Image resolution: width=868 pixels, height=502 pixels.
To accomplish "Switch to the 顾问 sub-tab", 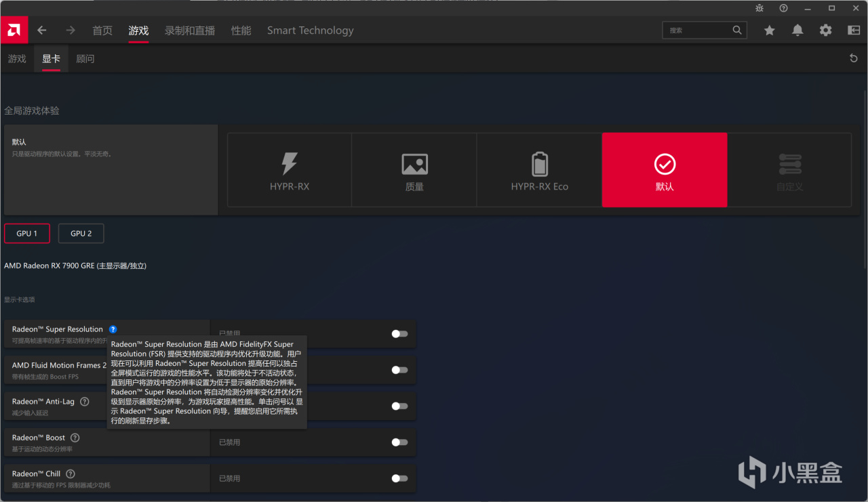I will (85, 59).
